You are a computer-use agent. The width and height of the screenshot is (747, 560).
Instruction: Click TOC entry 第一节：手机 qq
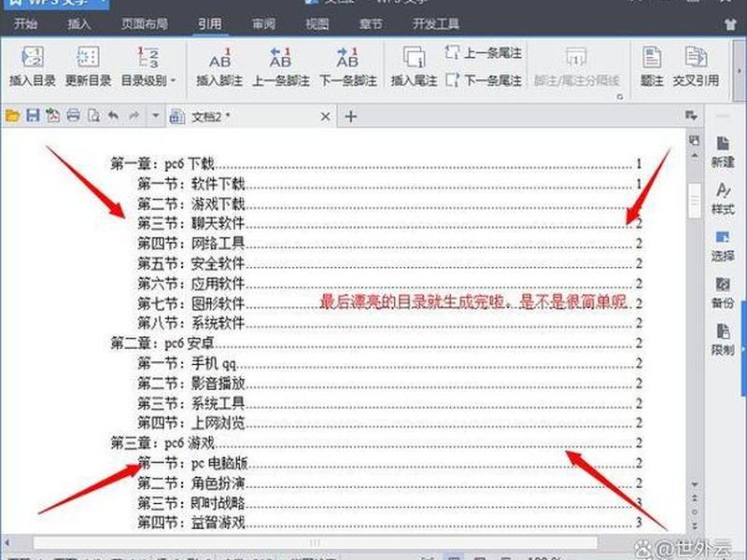tap(389, 363)
